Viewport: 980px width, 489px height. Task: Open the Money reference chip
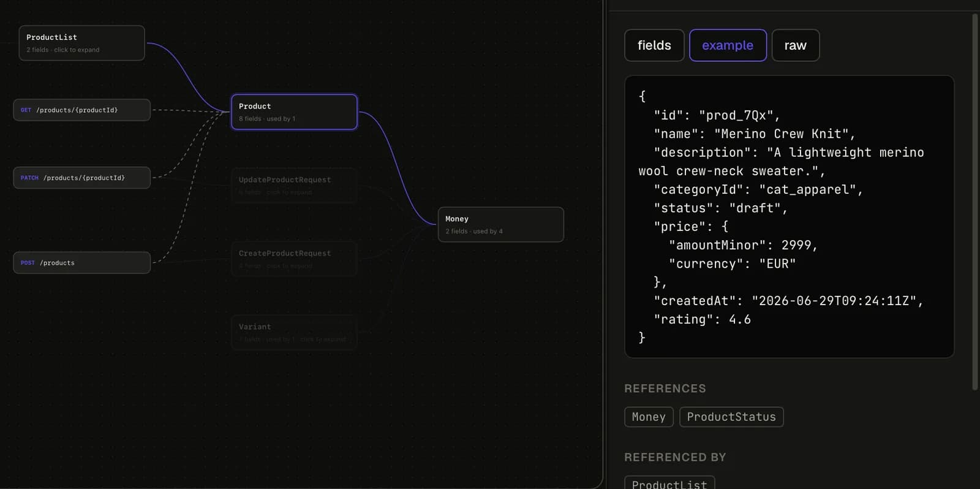pos(649,417)
